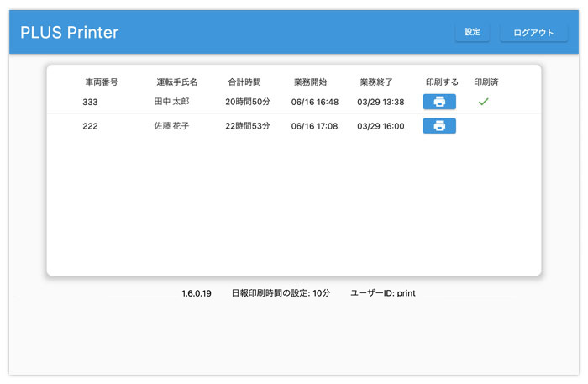Click the ログアウト logout button
Viewport: 588px width, 384px height.
533,33
